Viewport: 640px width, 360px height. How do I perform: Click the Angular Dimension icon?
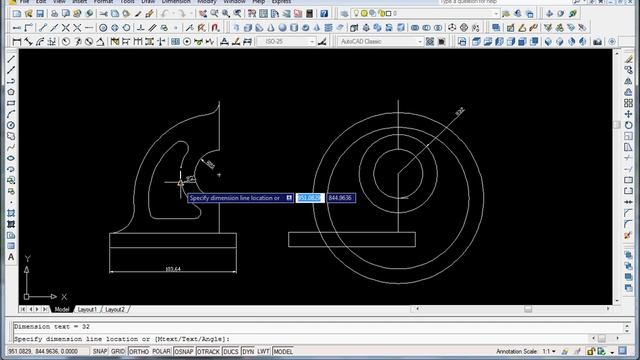pos(100,41)
